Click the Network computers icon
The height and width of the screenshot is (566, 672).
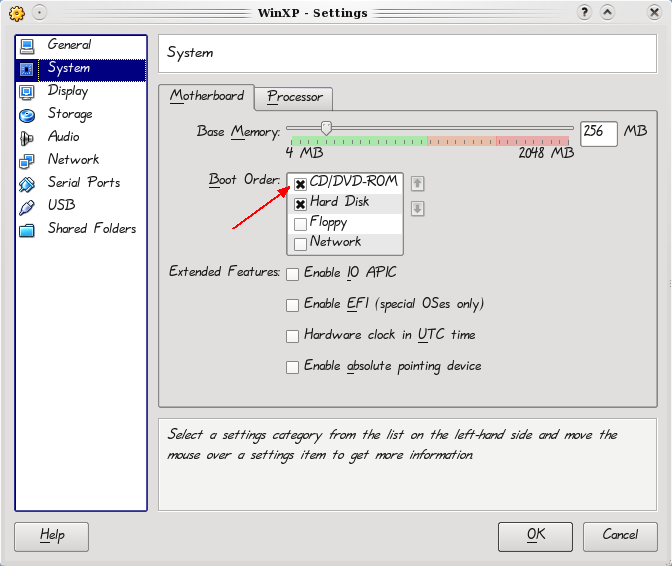(27, 161)
